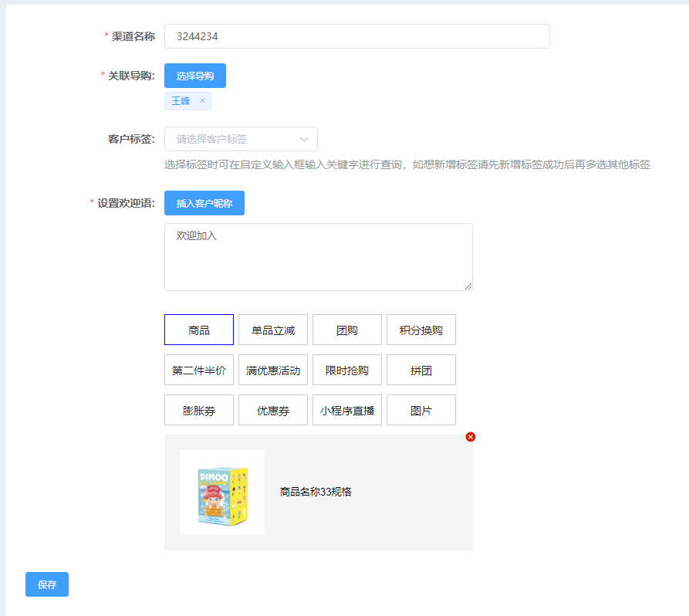Screen dimensions: 689x616
Task: Choose the 优惠券 option
Action: tap(272, 410)
